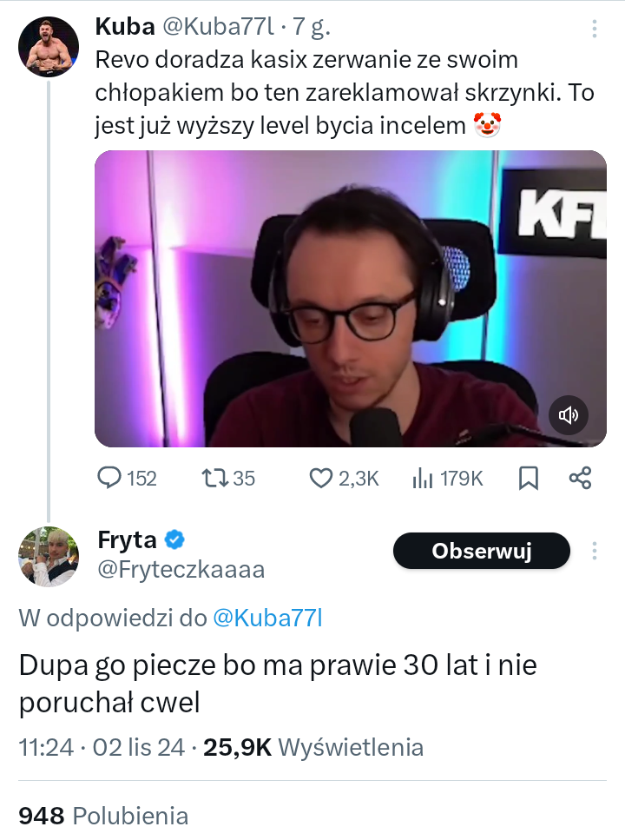This screenshot has width=625, height=840.
Task: Open the Kuba display name link
Action: point(124,26)
